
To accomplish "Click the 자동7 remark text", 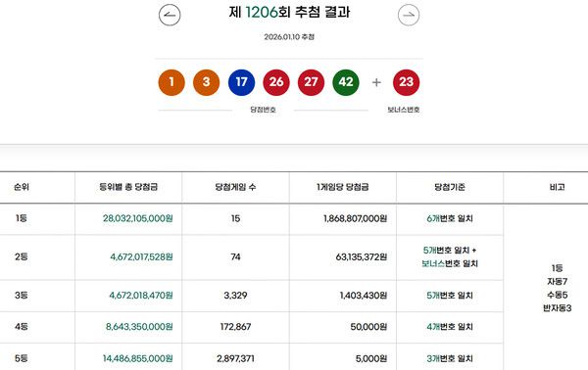I will pos(557,281).
